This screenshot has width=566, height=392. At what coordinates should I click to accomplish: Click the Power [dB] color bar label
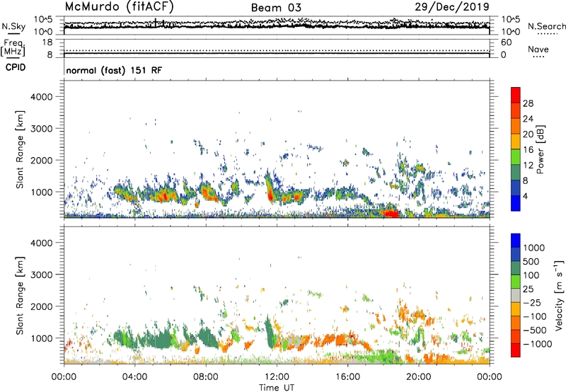coord(540,149)
